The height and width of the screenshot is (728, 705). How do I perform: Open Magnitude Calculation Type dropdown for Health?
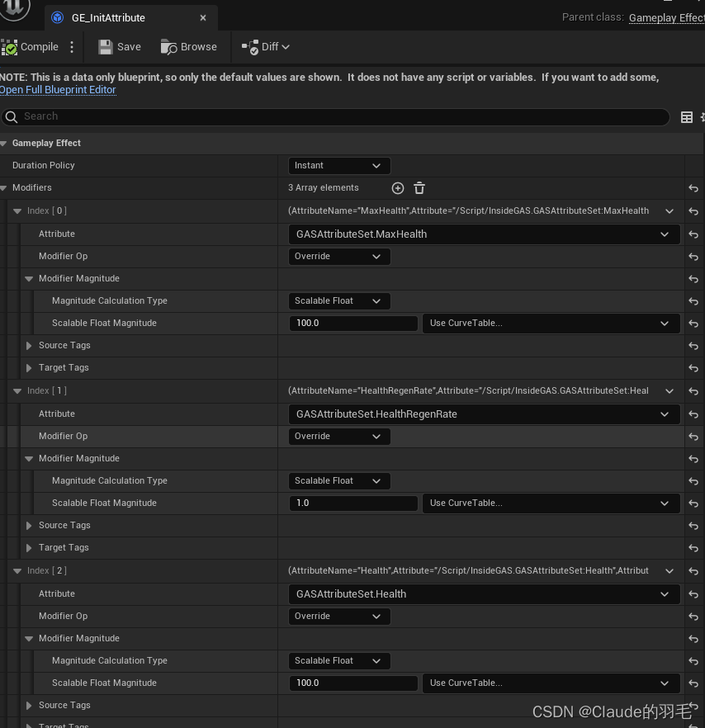point(339,661)
